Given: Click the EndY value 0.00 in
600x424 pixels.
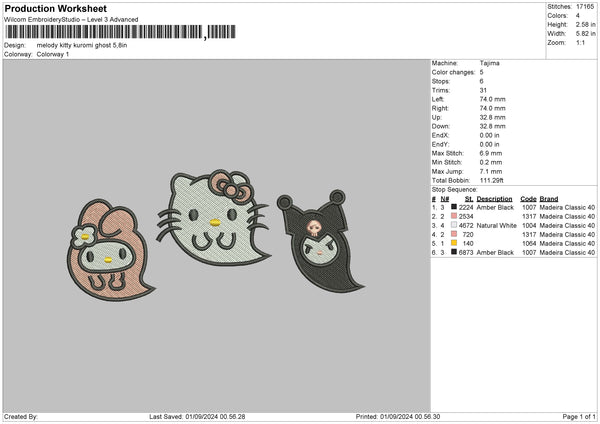Looking at the screenshot, I should click(x=489, y=145).
